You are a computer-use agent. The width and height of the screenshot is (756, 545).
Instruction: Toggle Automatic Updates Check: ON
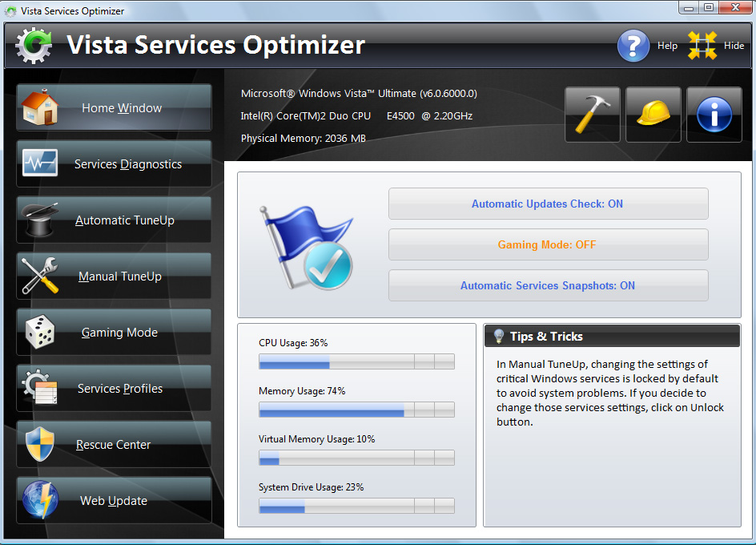pyautogui.click(x=549, y=204)
